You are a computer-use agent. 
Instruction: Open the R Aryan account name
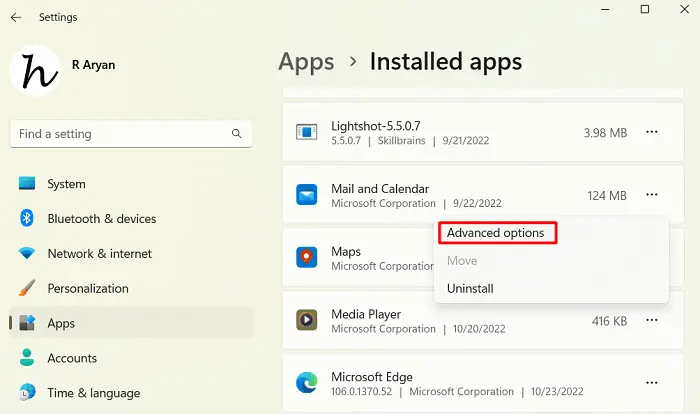coord(93,65)
